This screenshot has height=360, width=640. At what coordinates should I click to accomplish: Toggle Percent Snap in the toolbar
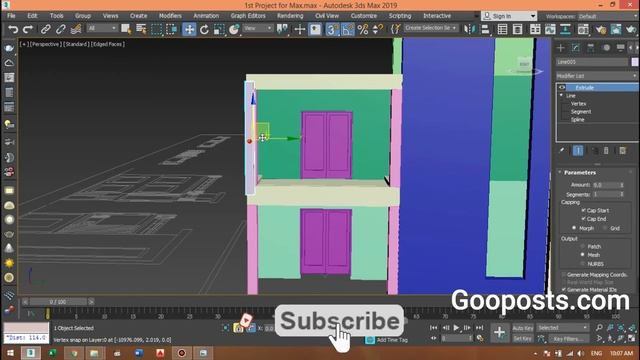[362, 29]
